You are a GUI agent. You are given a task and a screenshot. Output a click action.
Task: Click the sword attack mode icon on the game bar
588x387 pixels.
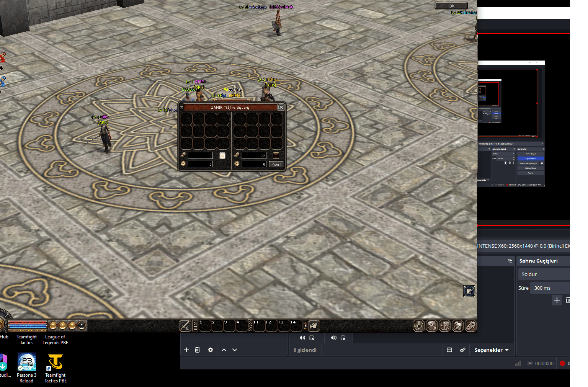coord(185,326)
